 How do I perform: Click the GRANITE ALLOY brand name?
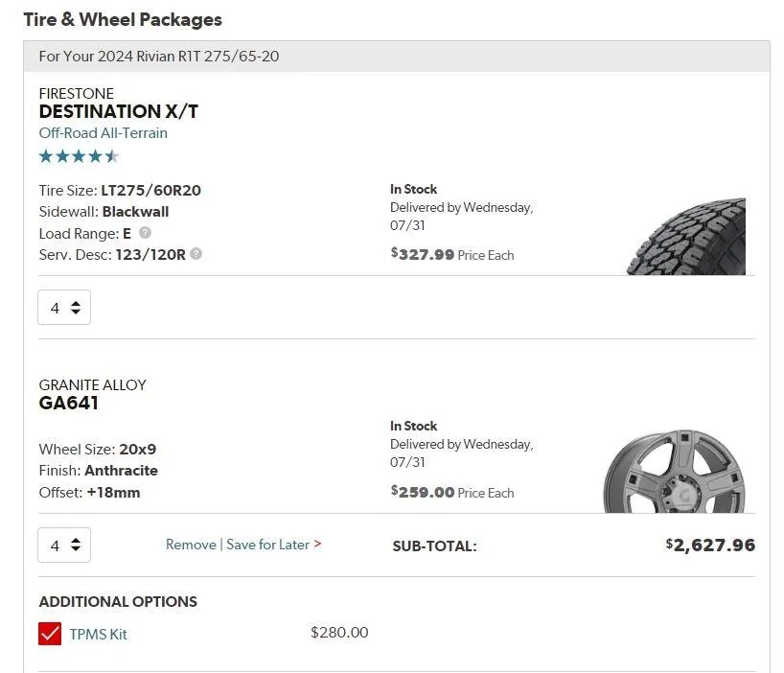pos(93,385)
